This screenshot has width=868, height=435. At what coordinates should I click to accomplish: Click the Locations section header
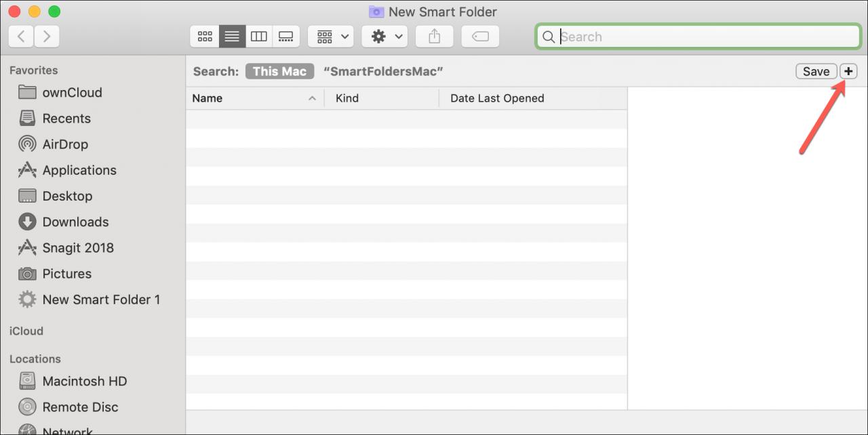[35, 359]
